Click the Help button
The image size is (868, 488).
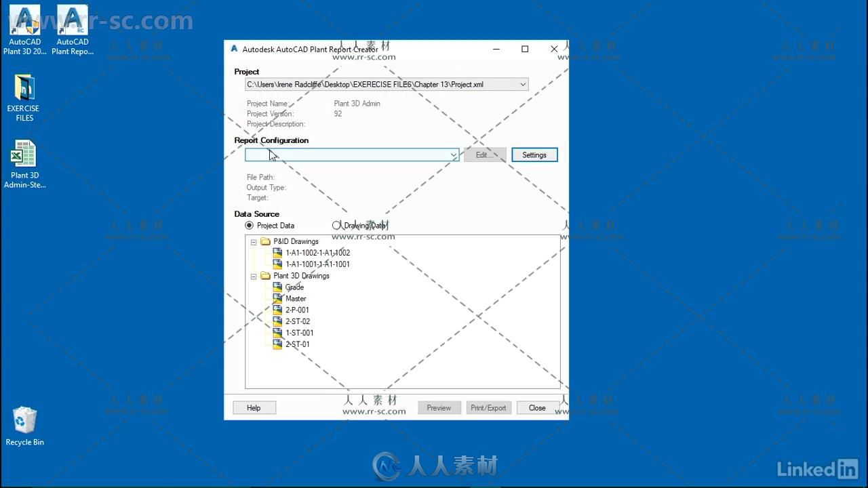coord(254,408)
